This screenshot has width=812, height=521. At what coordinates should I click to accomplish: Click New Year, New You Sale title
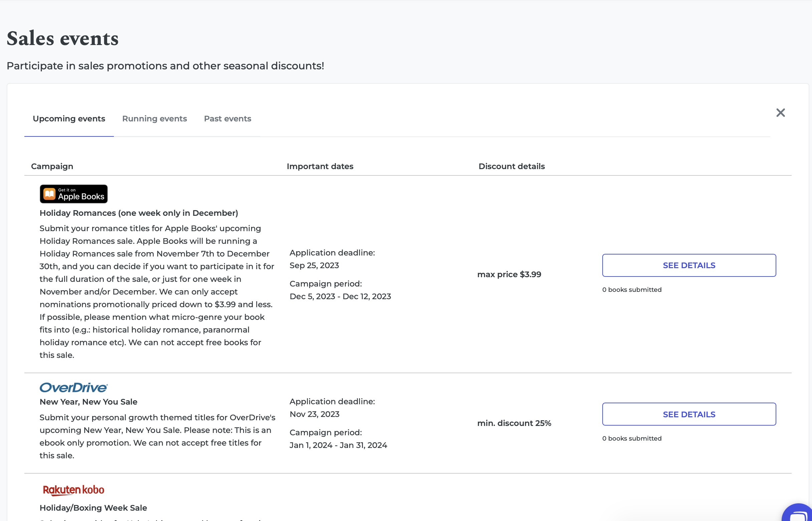88,402
